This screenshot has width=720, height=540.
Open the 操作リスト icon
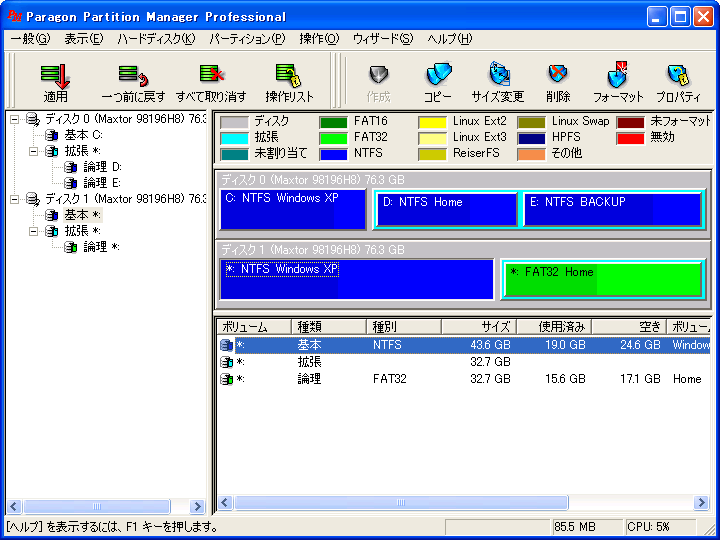289,76
